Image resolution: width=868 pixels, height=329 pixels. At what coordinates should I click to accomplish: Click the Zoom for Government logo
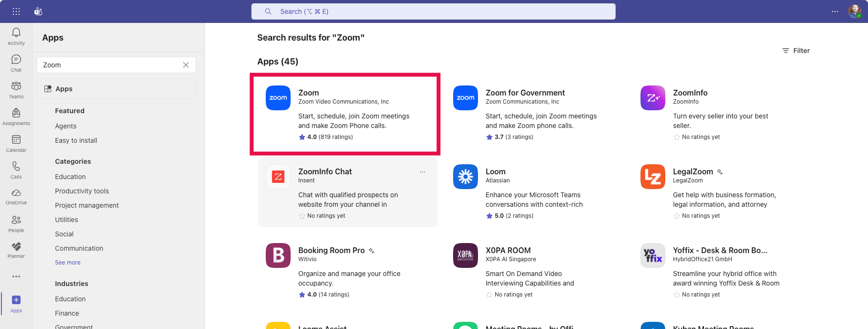466,98
